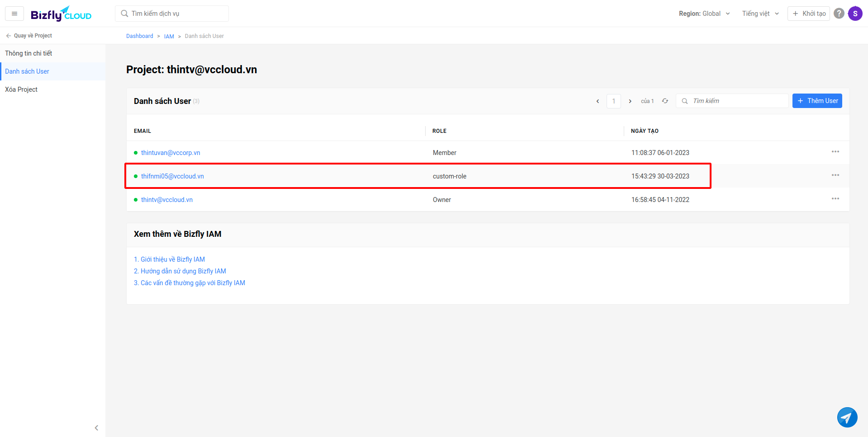Click the Bizfly Cloud logo
Viewport: 868px width, 437px height.
click(61, 14)
